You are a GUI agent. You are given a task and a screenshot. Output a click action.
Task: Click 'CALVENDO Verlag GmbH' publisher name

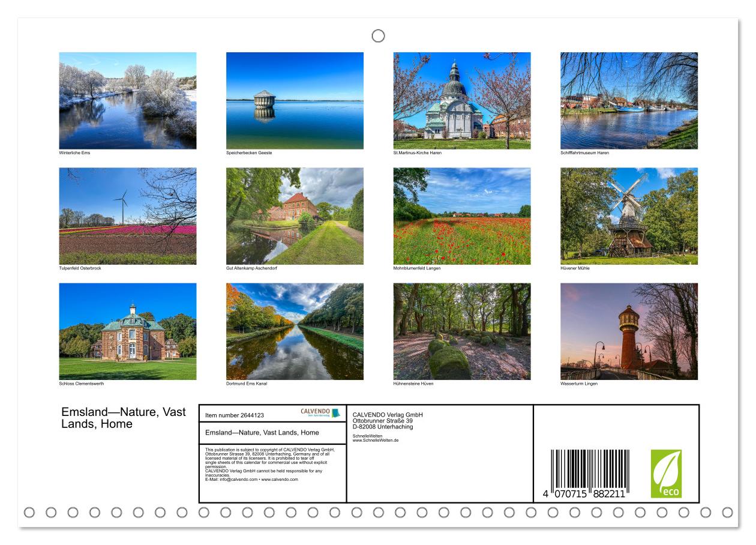point(388,415)
